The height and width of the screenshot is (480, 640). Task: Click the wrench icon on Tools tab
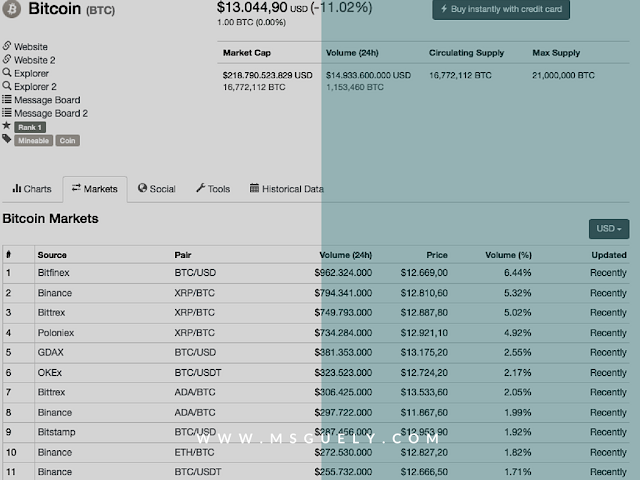tap(200, 188)
